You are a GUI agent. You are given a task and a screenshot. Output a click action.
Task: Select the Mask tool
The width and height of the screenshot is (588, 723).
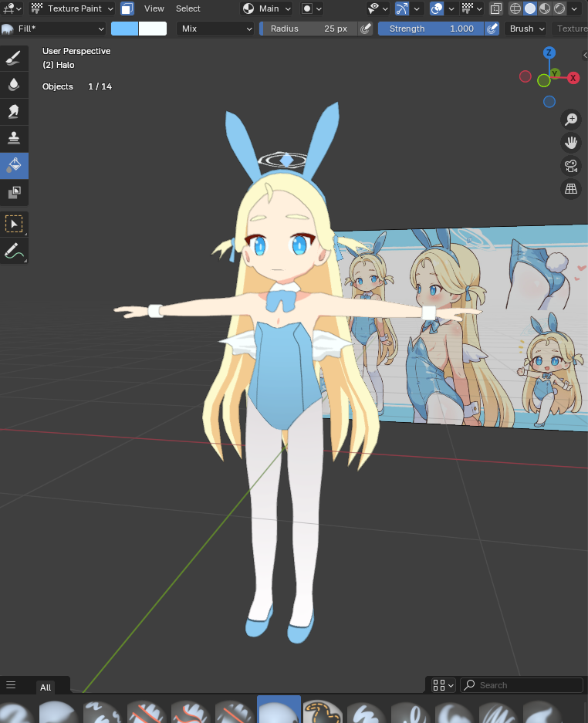tap(14, 192)
